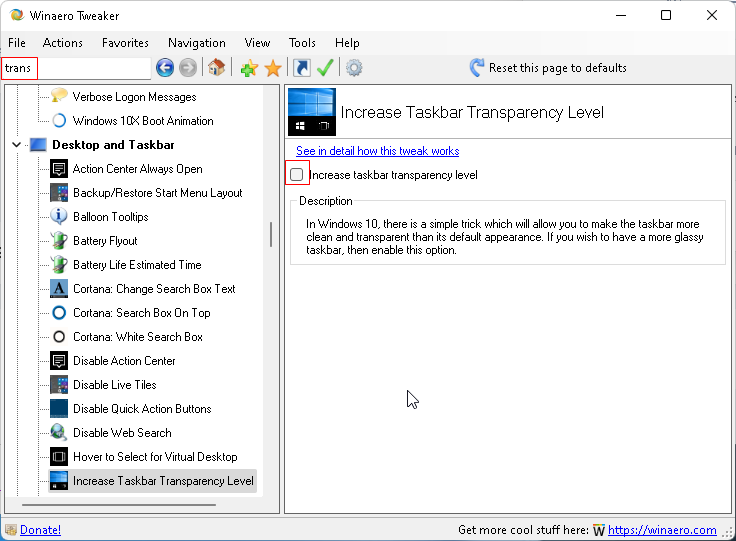This screenshot has height=541, width=736.
Task: Open the File menu
Action: click(x=17, y=43)
